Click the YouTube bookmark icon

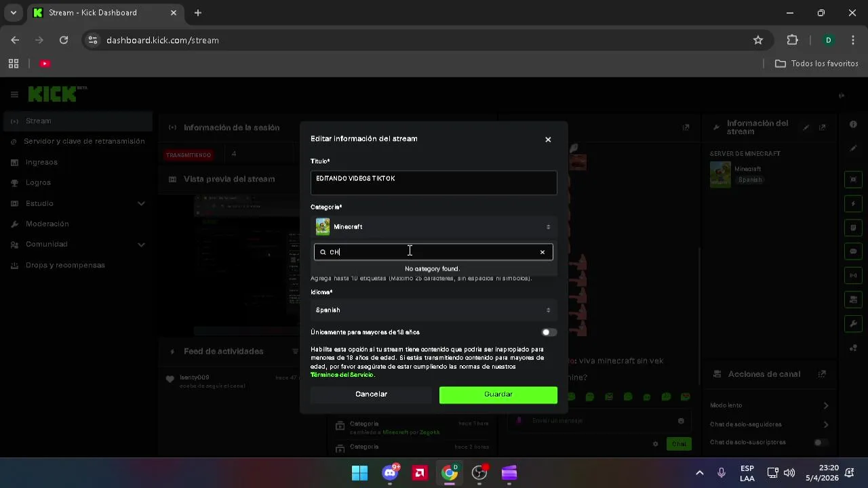(45, 63)
